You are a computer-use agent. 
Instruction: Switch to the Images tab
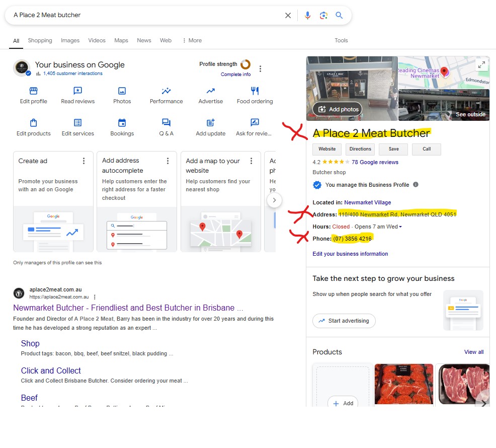click(70, 40)
